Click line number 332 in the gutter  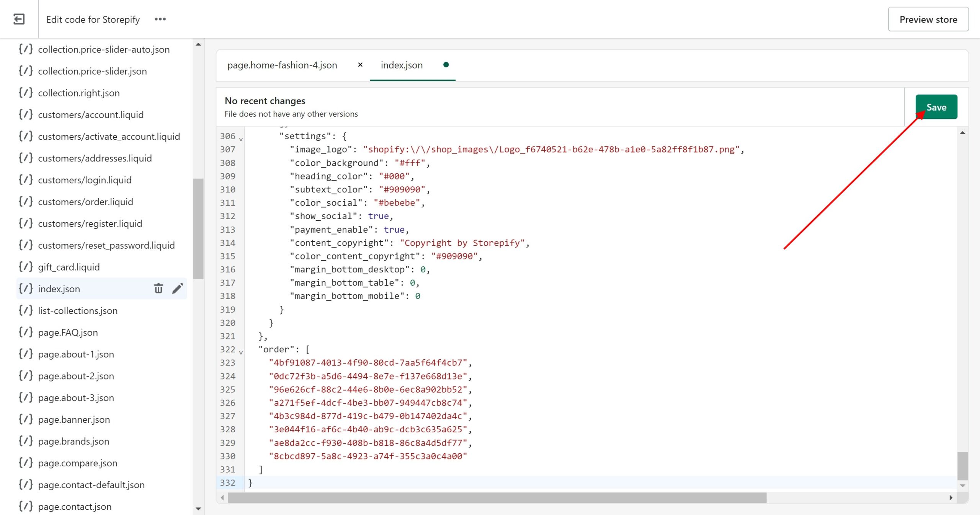pos(227,483)
